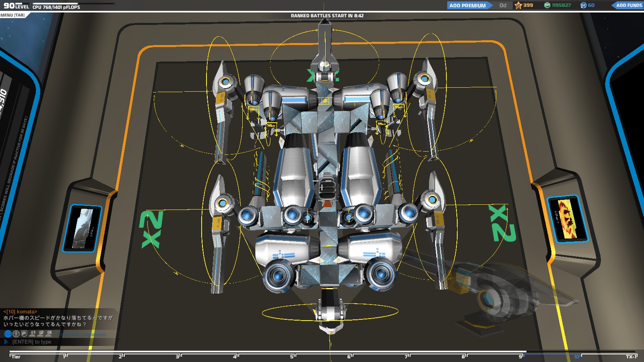Click the 90 LEVEL indicator

pos(16,6)
